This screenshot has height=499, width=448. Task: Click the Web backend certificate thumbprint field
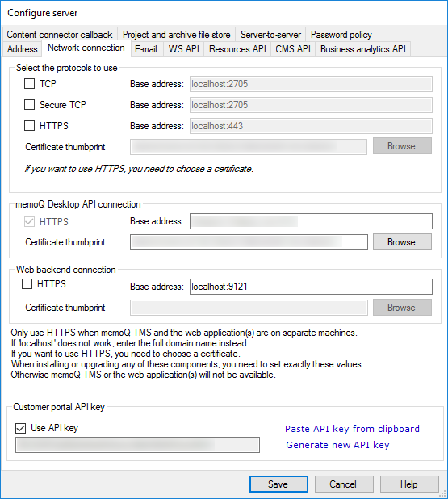pyautogui.click(x=249, y=308)
